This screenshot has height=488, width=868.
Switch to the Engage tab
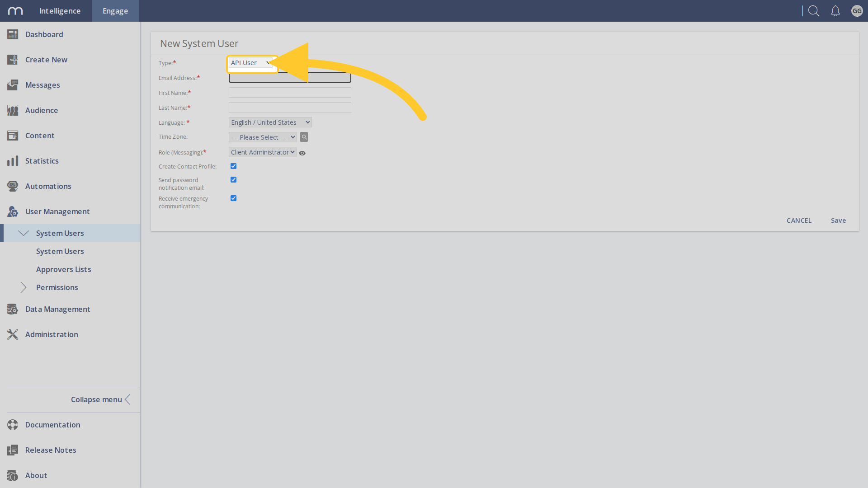(x=115, y=11)
